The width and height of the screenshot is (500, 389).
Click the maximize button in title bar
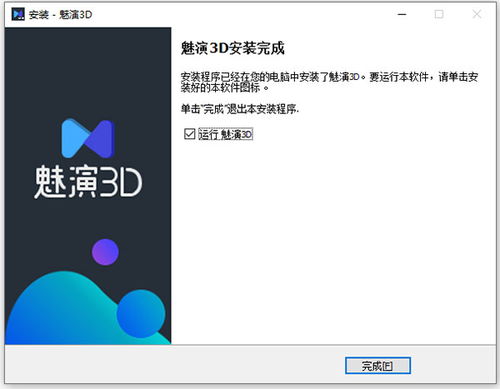tap(439, 14)
